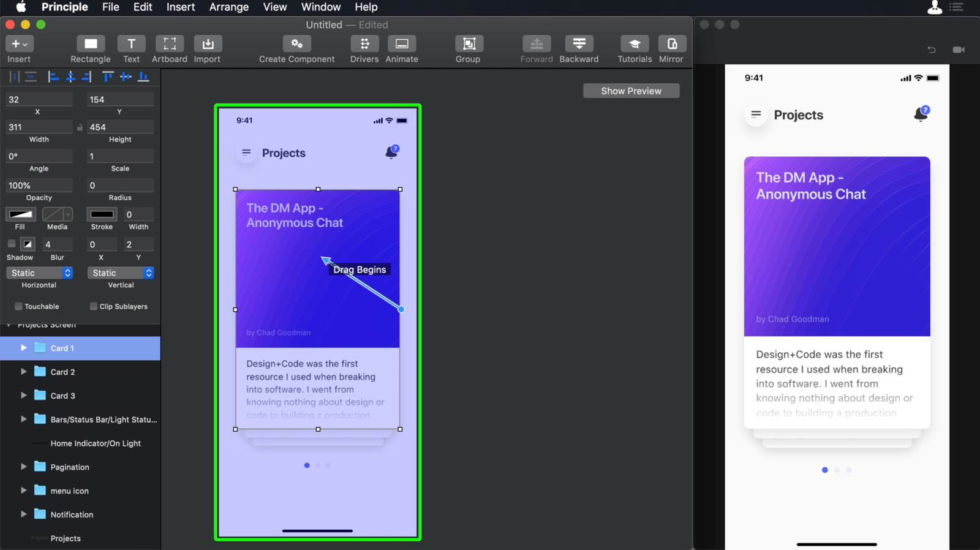Click the Group toolbar icon
The height and width of the screenshot is (550, 980).
pyautogui.click(x=469, y=44)
